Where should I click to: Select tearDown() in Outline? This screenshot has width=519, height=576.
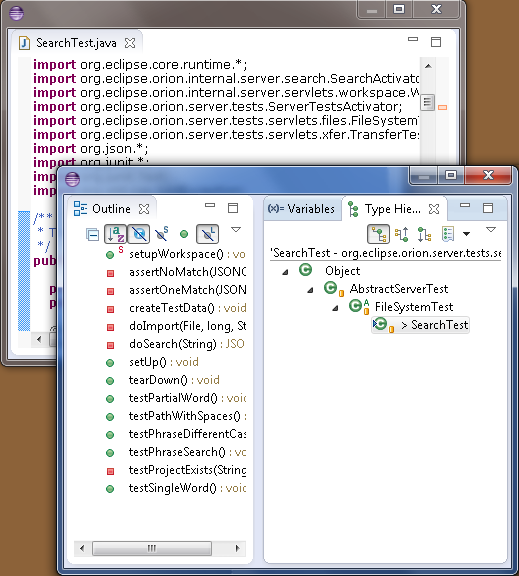tap(174, 380)
